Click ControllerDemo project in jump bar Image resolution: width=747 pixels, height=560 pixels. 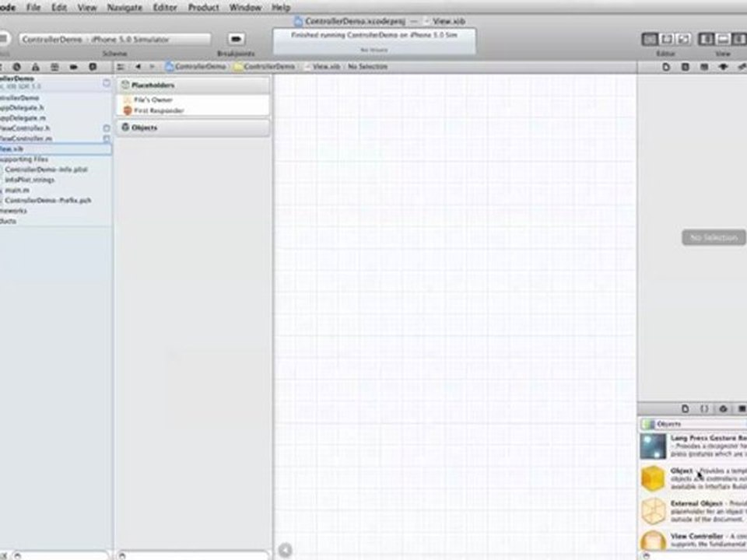click(196, 67)
